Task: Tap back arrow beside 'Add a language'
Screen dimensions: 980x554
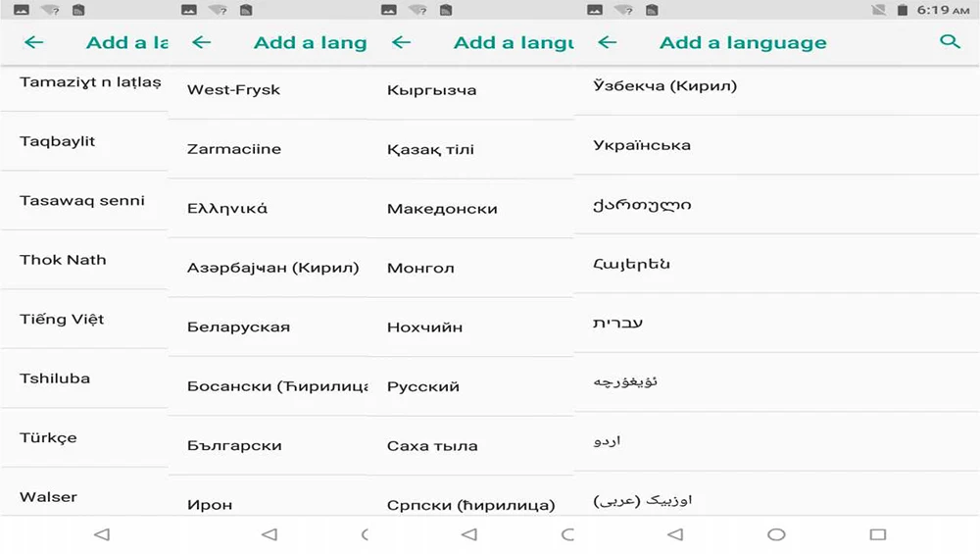Action: click(607, 42)
